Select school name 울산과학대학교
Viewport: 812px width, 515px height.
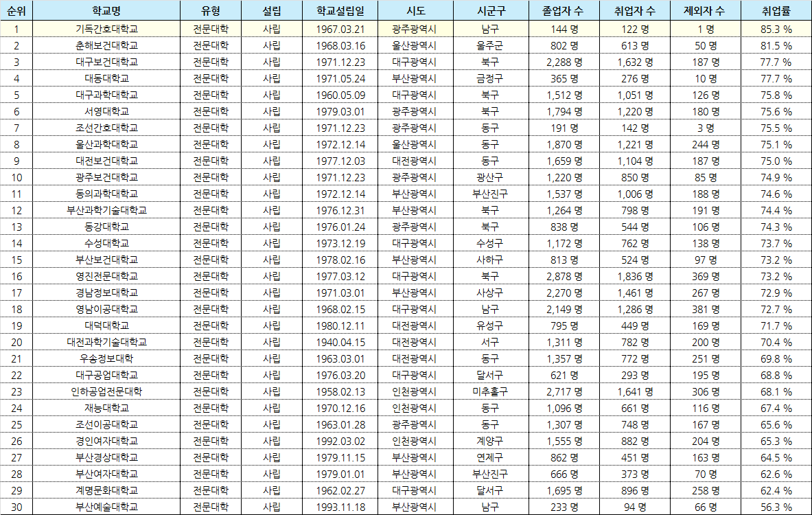click(106, 145)
